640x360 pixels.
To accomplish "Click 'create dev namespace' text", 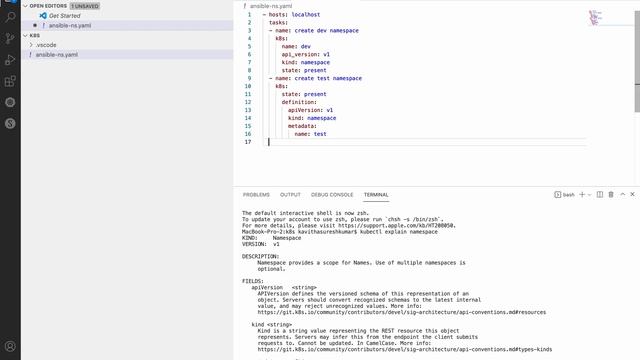I will tap(327, 31).
